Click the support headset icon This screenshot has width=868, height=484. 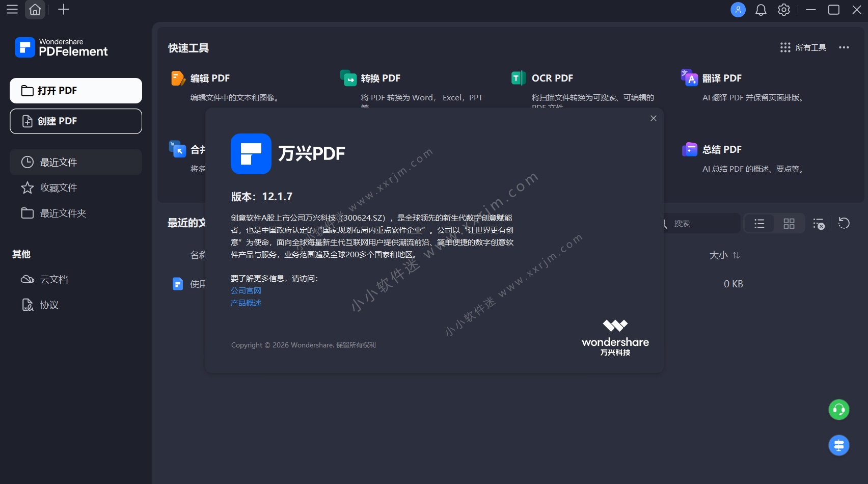point(838,409)
